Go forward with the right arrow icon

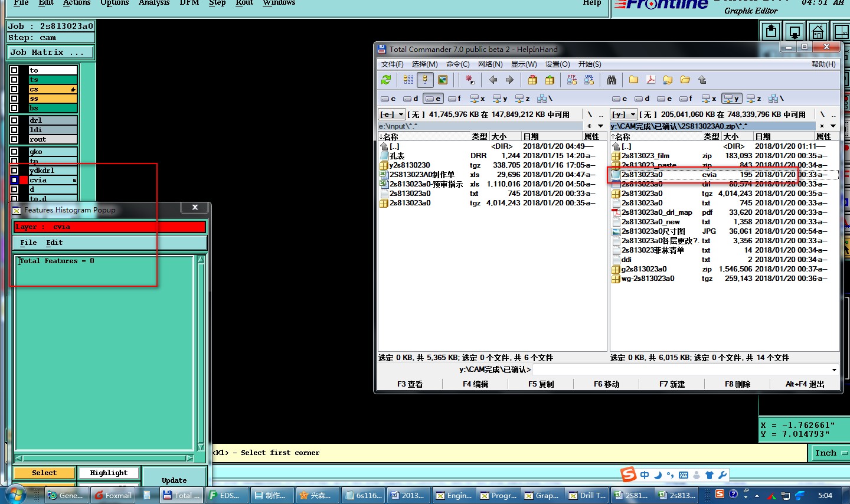509,80
